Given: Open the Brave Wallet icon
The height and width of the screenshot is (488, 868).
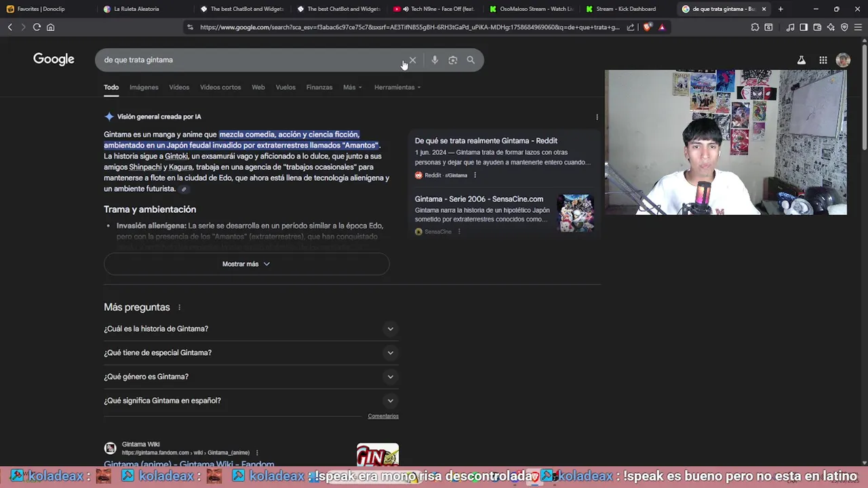Looking at the screenshot, I should [x=817, y=27].
